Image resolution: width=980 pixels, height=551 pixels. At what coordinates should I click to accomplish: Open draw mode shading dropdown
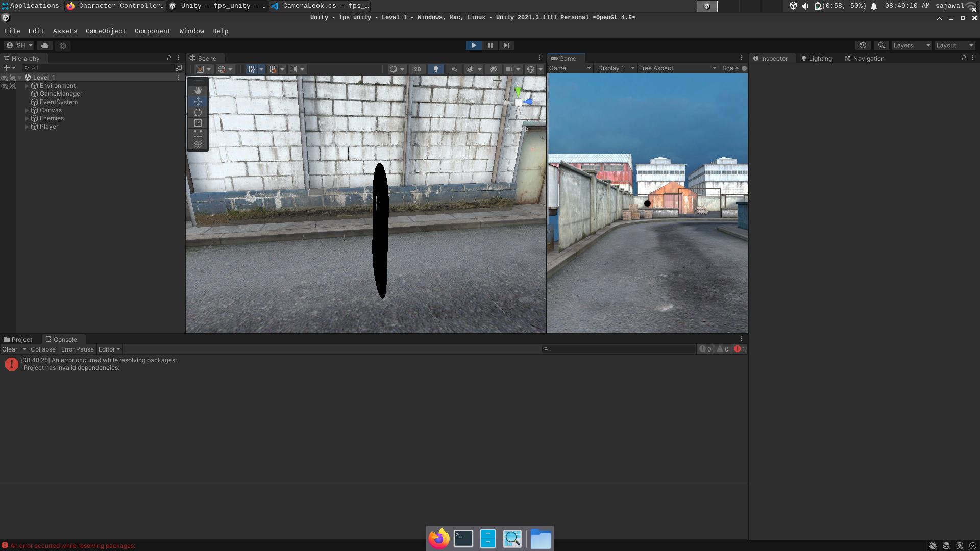point(397,69)
